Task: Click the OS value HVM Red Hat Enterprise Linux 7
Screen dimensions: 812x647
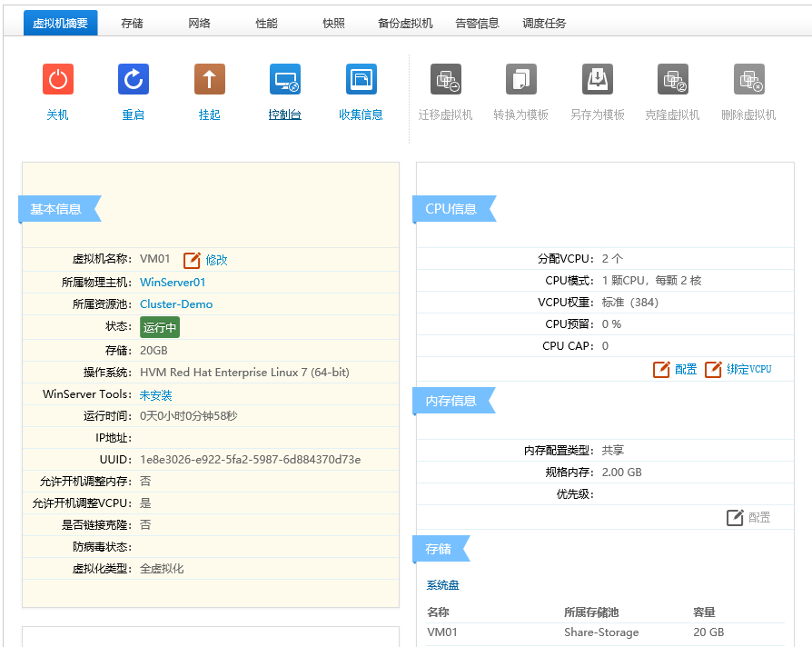Action: [244, 373]
